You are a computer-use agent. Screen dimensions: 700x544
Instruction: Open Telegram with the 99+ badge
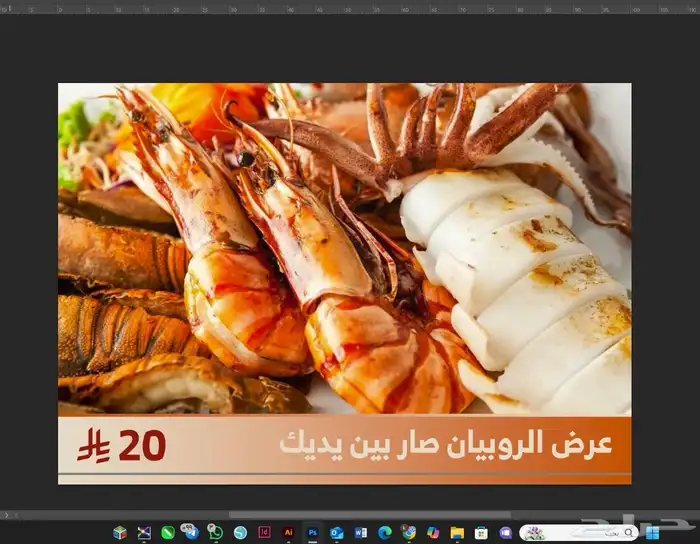(x=192, y=532)
